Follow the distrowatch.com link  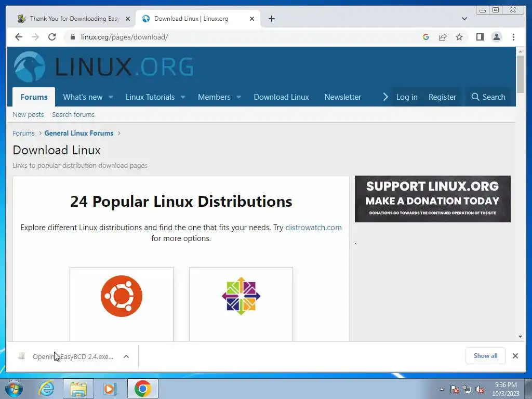(313, 228)
